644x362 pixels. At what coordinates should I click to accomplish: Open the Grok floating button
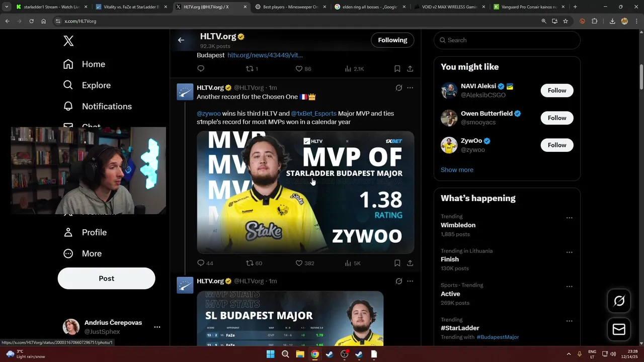click(x=619, y=301)
